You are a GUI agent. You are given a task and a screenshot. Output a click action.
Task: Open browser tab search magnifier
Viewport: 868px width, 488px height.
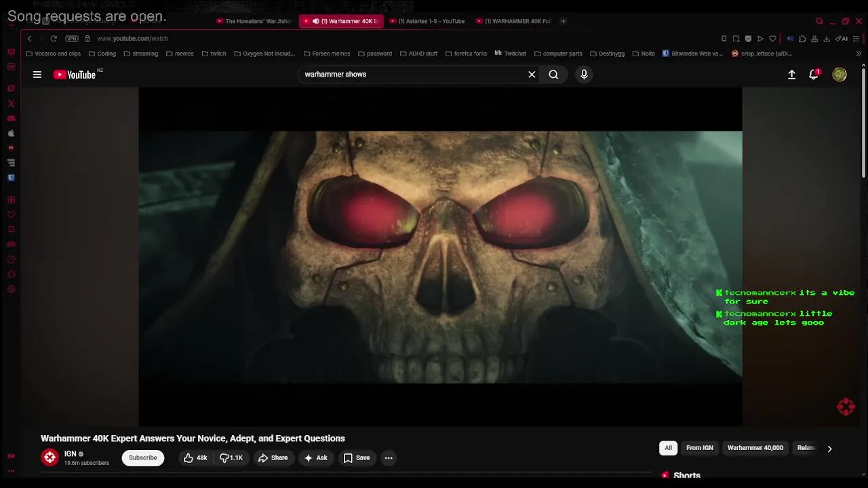[x=819, y=21]
